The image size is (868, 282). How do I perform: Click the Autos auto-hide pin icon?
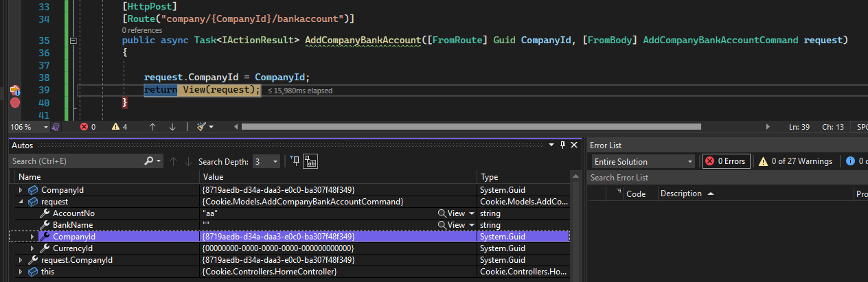click(x=562, y=145)
